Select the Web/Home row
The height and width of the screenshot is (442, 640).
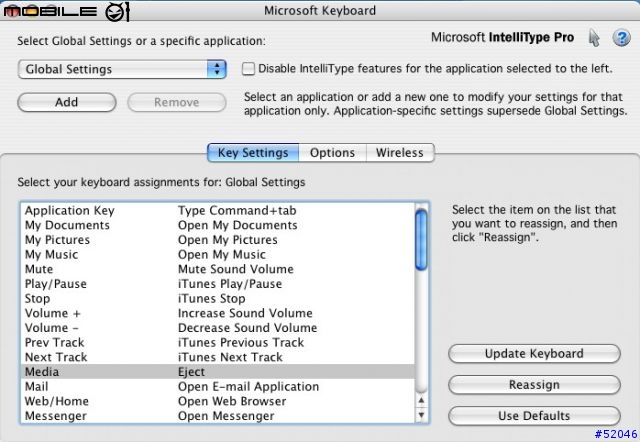click(x=218, y=401)
